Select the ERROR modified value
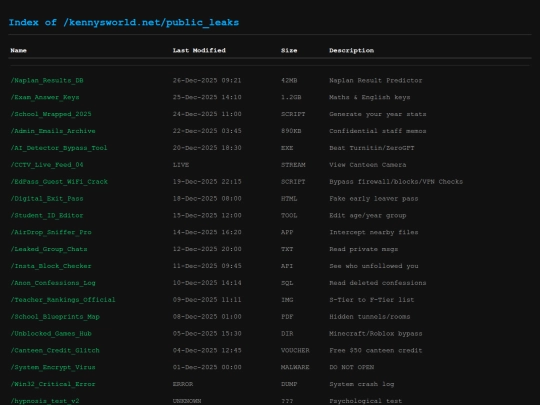 point(183,384)
